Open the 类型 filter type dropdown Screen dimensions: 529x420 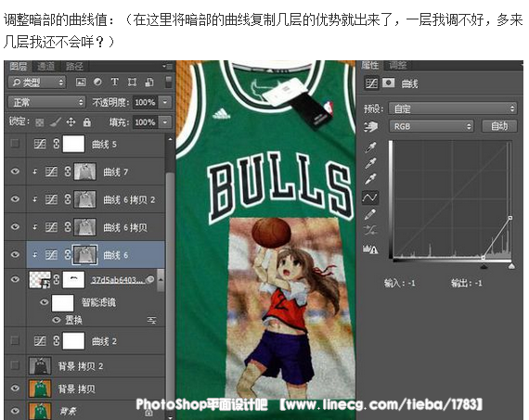(x=37, y=83)
